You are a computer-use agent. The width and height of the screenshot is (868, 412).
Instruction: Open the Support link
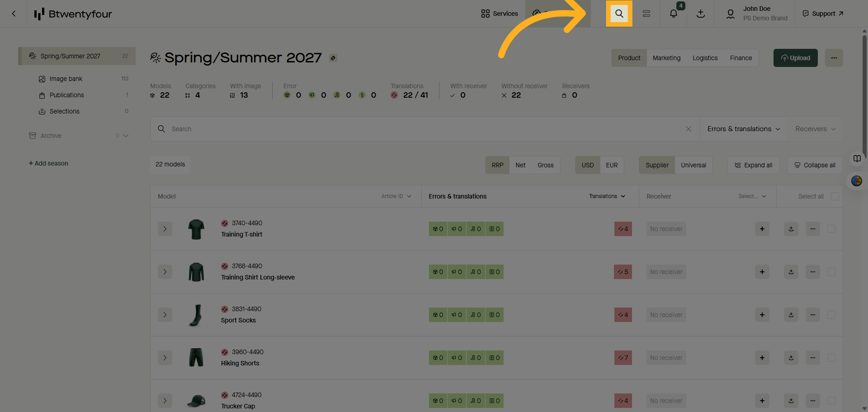(823, 14)
